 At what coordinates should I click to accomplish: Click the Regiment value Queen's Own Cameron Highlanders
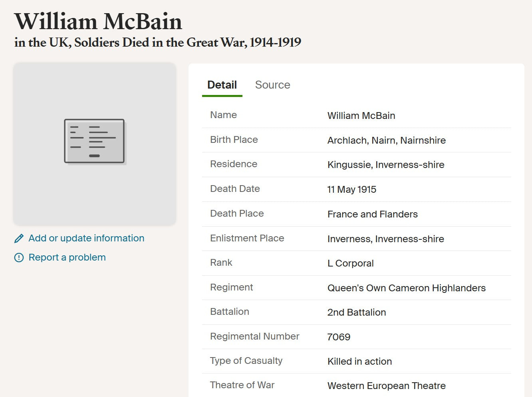point(407,288)
